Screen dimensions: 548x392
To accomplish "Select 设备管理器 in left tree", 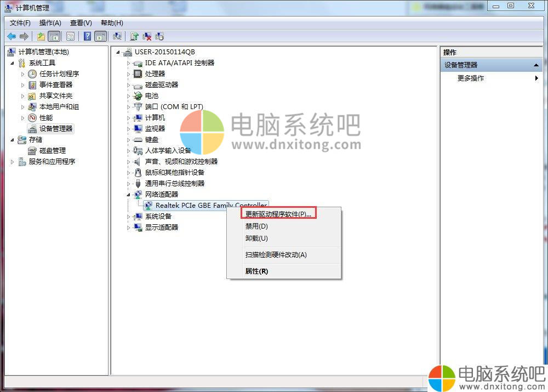I will pos(56,129).
